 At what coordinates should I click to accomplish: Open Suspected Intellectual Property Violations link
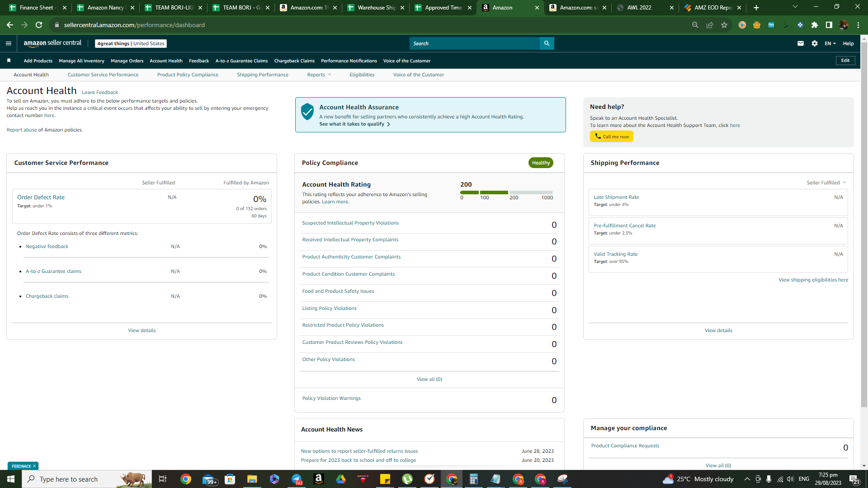point(350,223)
